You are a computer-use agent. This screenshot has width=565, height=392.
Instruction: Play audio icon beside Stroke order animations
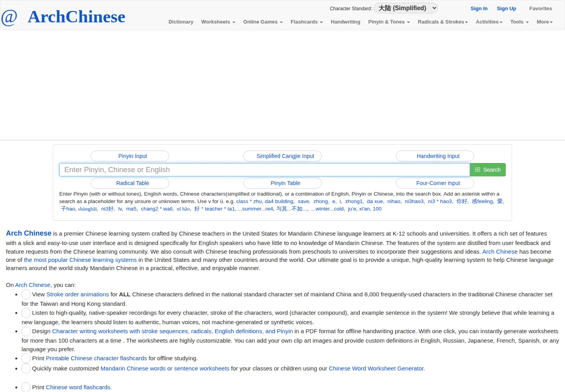26,294
